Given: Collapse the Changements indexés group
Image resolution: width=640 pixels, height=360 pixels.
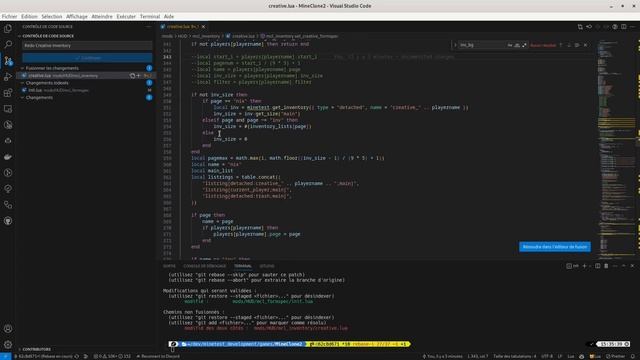Looking at the screenshot, I should tap(22, 83).
